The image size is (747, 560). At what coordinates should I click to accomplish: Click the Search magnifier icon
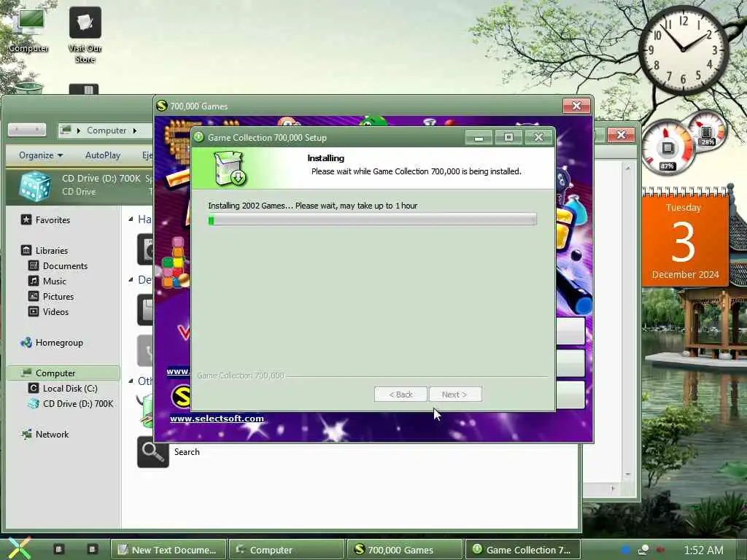(153, 452)
